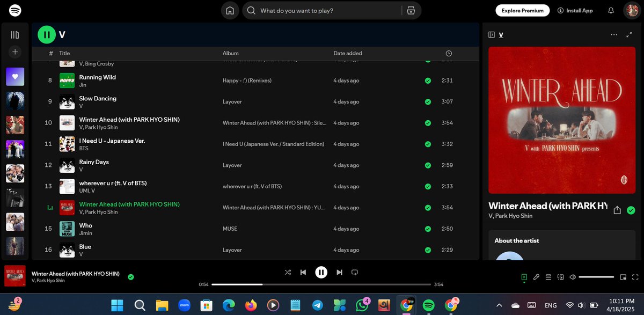
Task: Click the Browse icon inside the search bar
Action: tap(411, 10)
